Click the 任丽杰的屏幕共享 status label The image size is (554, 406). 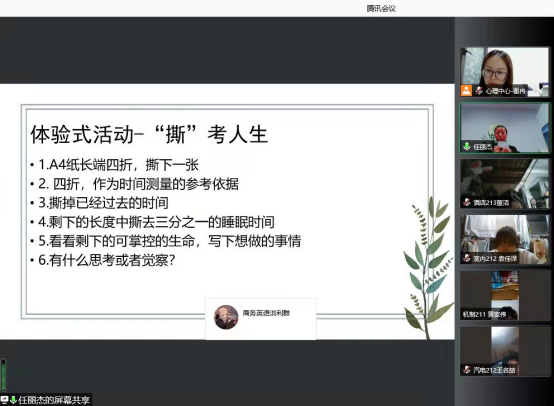(x=54, y=400)
